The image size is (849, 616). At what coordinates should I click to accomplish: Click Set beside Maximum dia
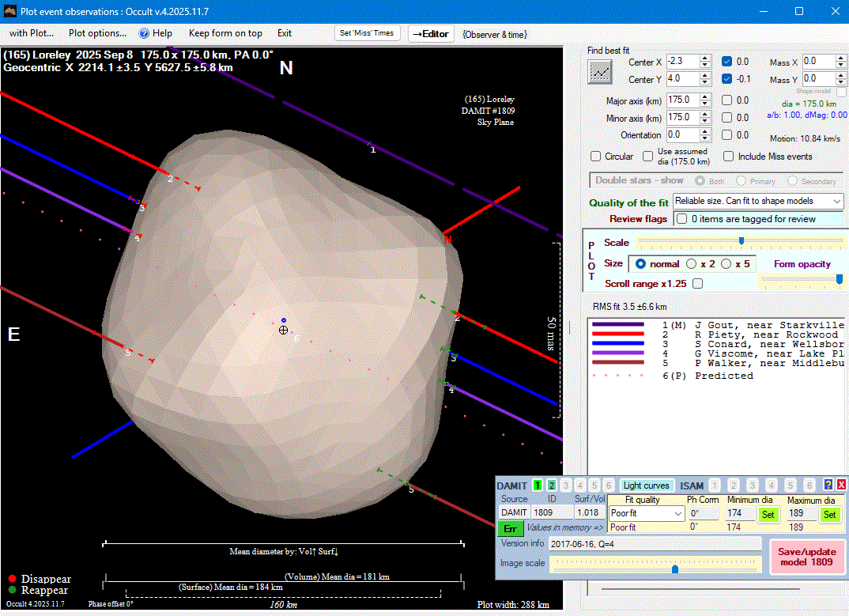(828, 514)
